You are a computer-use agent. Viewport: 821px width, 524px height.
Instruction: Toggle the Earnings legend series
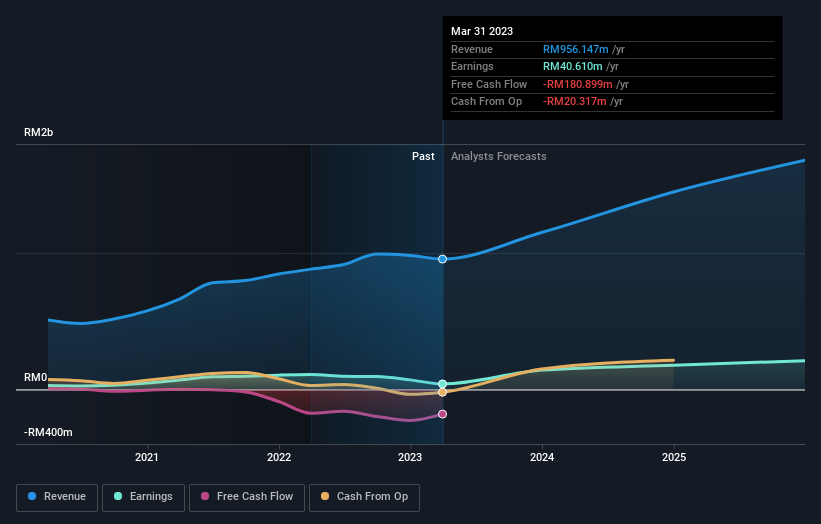[143, 497]
